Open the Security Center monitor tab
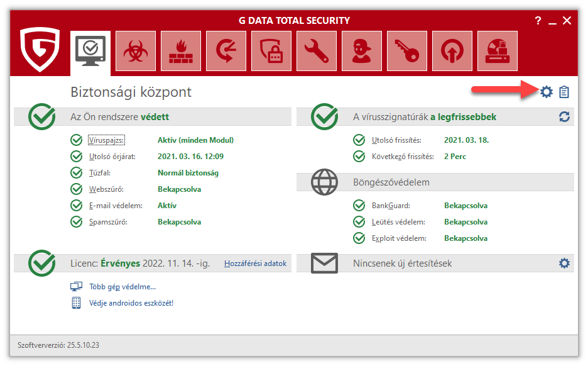Image resolution: width=588 pixels, height=366 pixels. coord(90,53)
